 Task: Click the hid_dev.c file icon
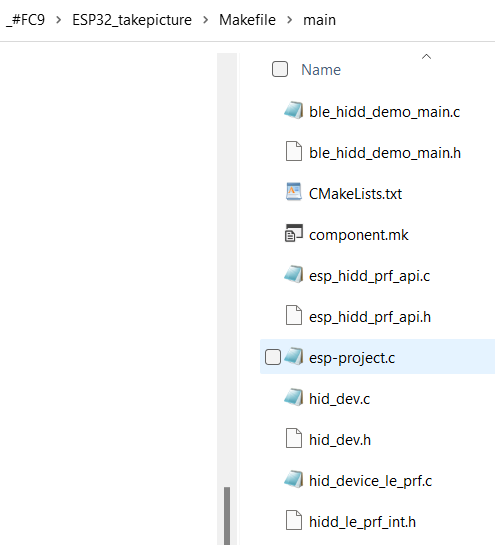tap(293, 398)
